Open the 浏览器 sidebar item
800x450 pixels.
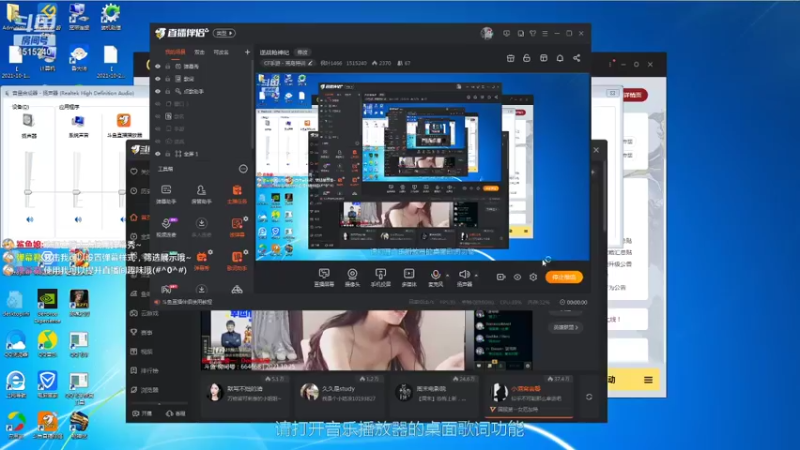tap(145, 390)
